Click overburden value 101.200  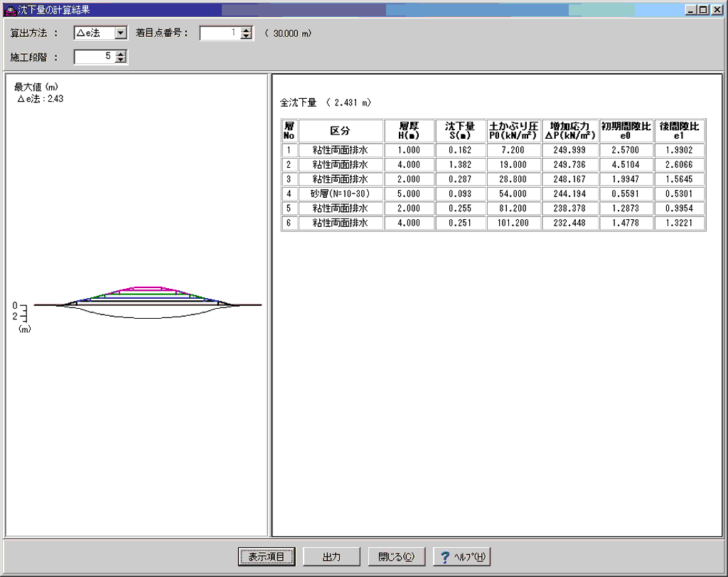pyautogui.click(x=513, y=223)
